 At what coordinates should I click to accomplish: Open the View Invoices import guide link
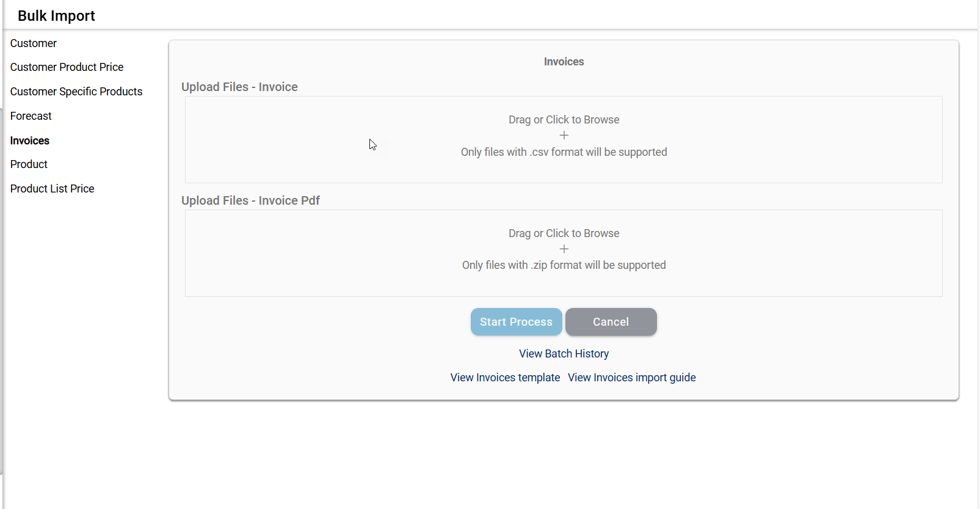pos(631,378)
